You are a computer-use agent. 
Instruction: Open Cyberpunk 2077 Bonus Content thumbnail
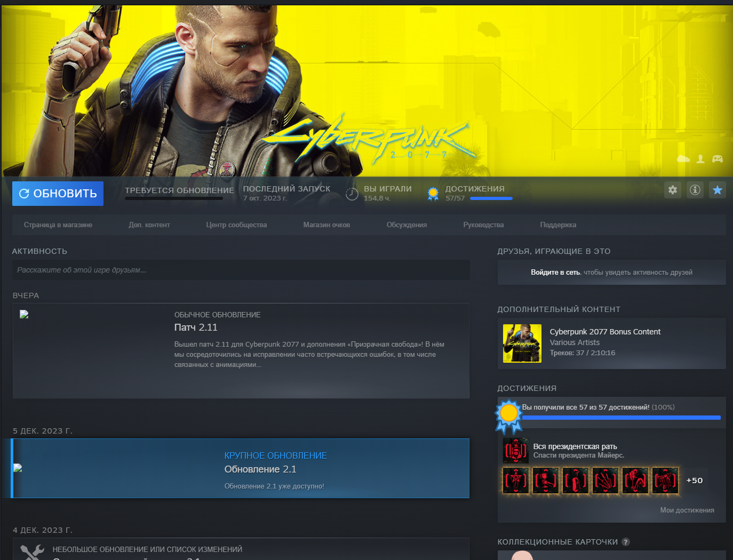[x=522, y=343]
